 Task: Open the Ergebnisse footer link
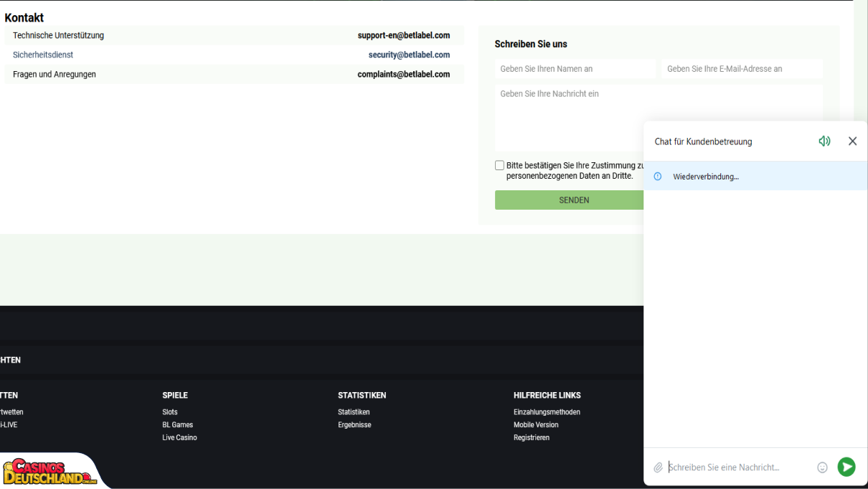(354, 425)
